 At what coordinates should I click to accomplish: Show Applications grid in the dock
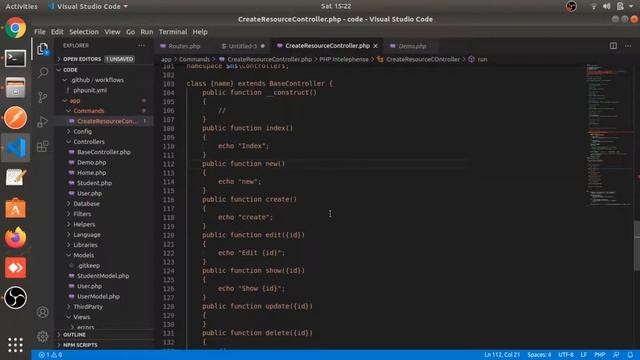point(16,345)
